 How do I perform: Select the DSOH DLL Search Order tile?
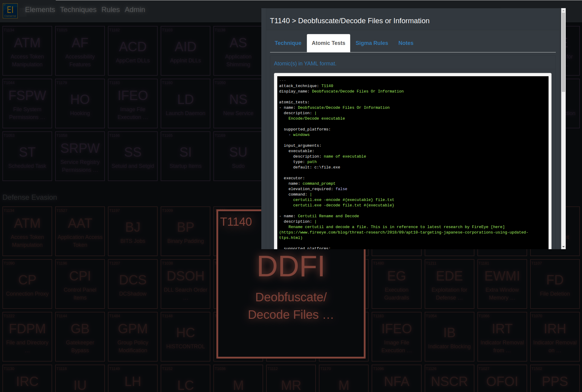pos(186,284)
